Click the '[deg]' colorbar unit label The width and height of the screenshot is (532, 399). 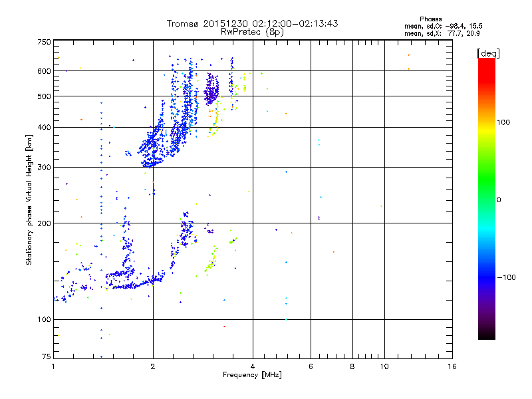tap(488, 53)
